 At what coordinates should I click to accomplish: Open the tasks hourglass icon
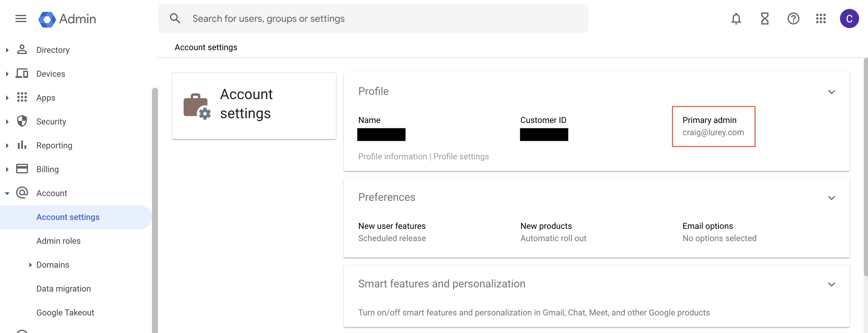pos(765,18)
